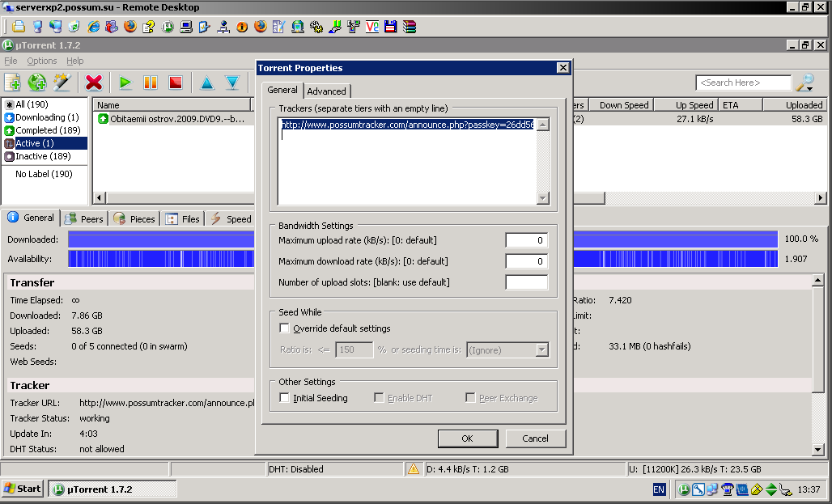Click the VNC icon in launcher bar
The width and height of the screenshot is (832, 504).
coord(372,26)
